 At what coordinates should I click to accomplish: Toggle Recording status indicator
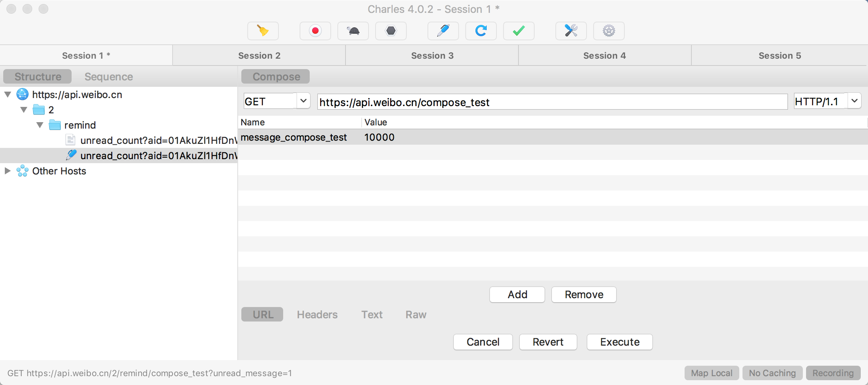click(x=833, y=373)
